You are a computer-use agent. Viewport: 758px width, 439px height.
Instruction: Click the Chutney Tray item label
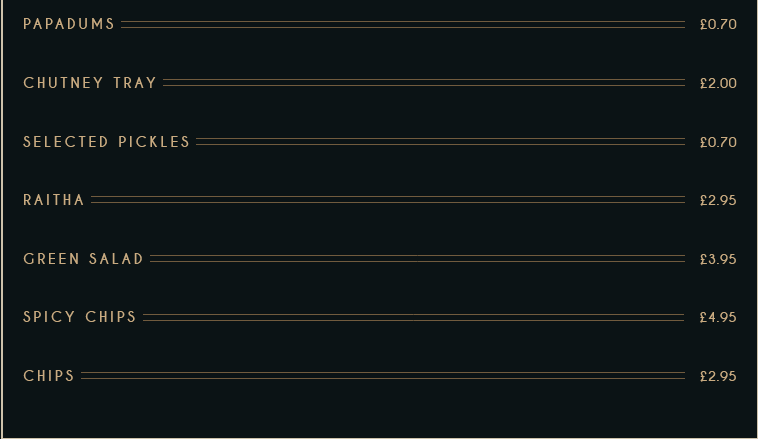point(90,83)
